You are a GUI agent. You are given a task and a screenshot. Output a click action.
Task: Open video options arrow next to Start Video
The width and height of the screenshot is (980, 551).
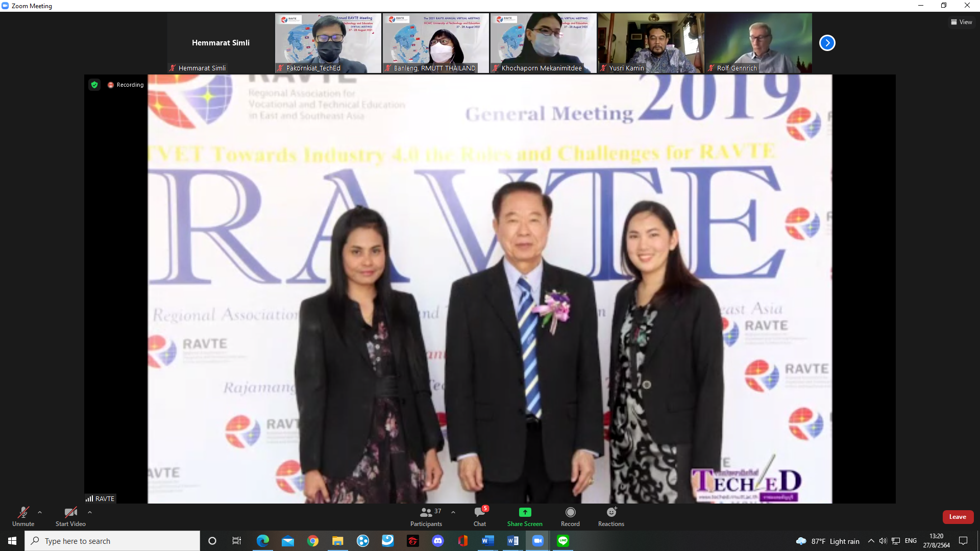(90, 512)
